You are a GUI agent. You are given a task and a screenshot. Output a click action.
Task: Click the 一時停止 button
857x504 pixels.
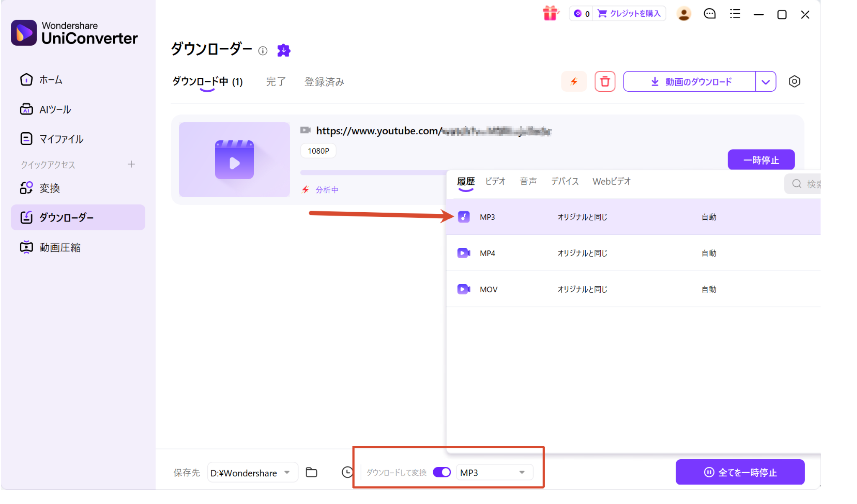point(761,160)
